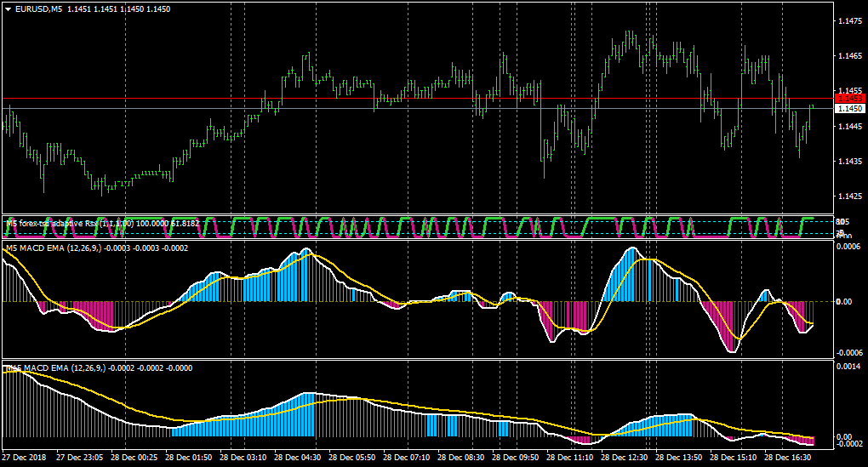This screenshot has width=868, height=467.
Task: Click the -0.0006 scale value in M5 MACD
Action: [x=847, y=352]
